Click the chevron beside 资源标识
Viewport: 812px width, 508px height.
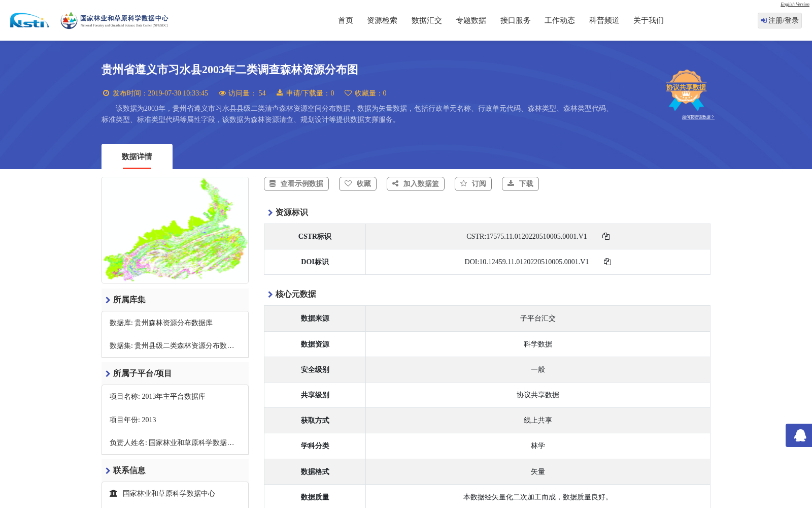coord(270,212)
